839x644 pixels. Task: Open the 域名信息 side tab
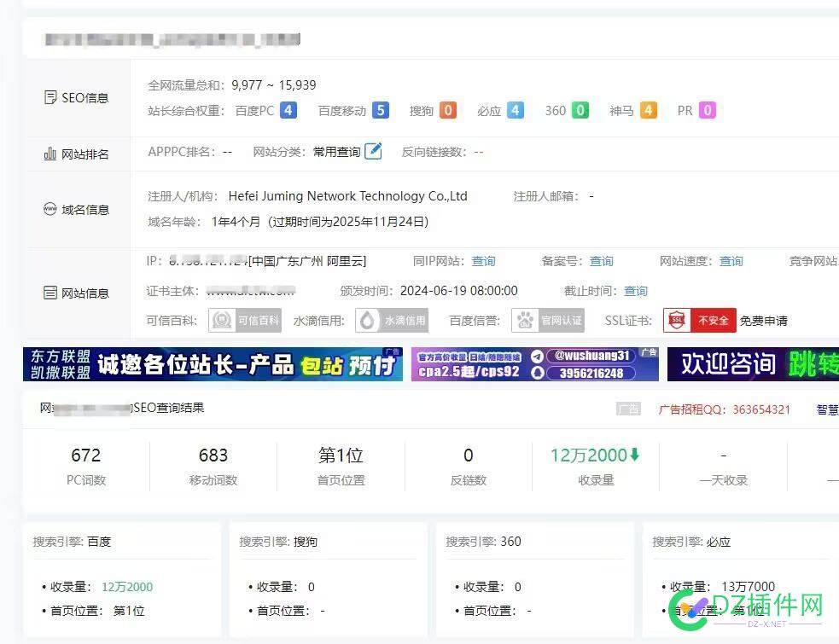77,210
